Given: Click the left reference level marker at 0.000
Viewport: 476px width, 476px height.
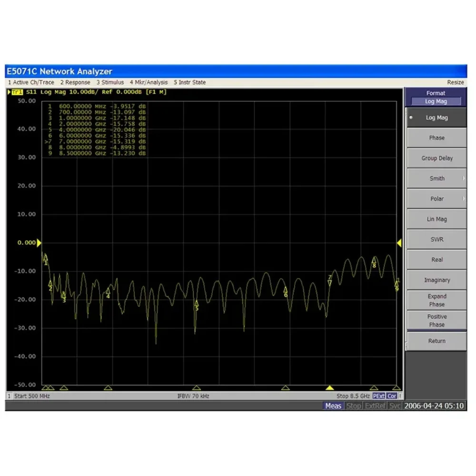Looking at the screenshot, I should 39,243.
